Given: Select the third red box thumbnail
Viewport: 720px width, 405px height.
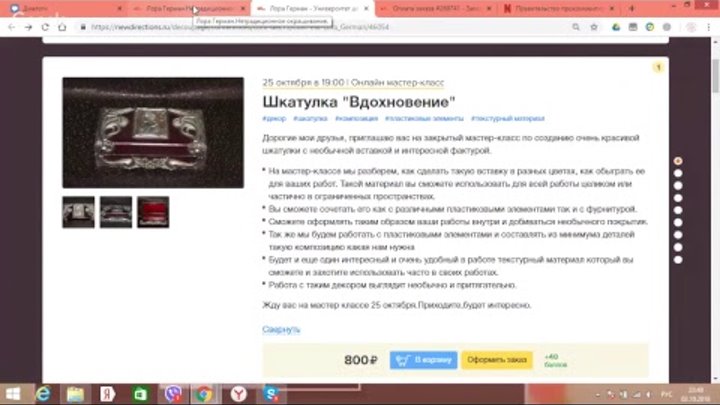Looking at the screenshot, I should click(x=153, y=212).
